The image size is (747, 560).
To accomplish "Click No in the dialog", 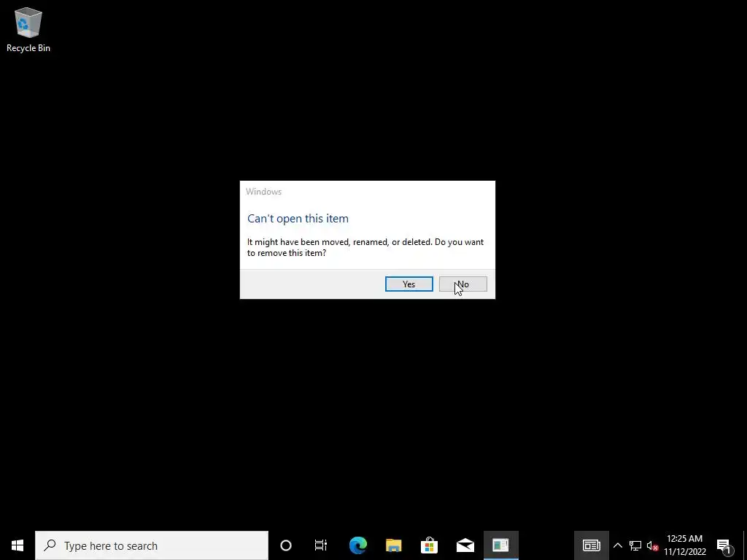I will pyautogui.click(x=462, y=284).
